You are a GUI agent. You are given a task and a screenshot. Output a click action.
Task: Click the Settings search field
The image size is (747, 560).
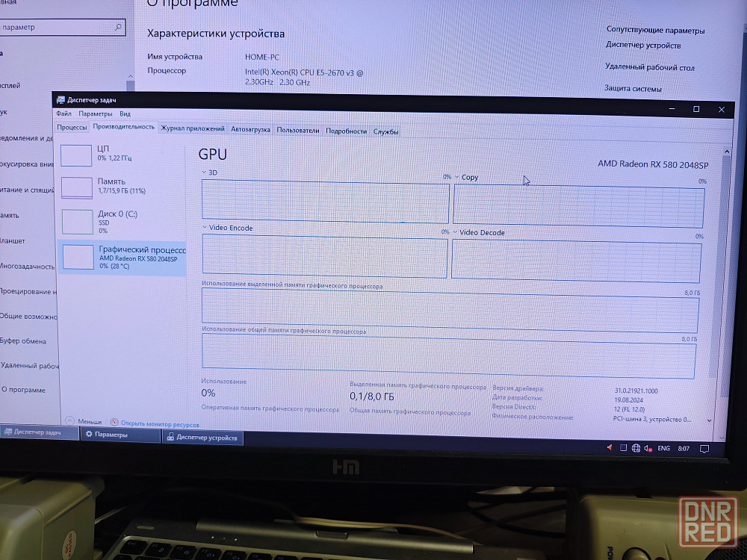[62, 27]
